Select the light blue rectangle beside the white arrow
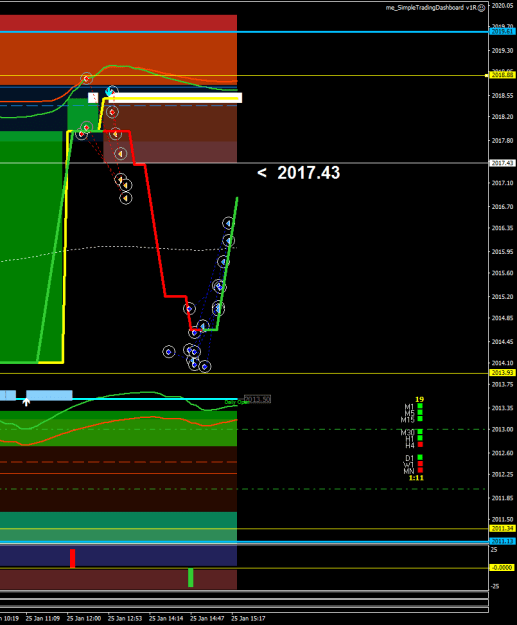Viewport: 517px width, 625px height. [49, 395]
